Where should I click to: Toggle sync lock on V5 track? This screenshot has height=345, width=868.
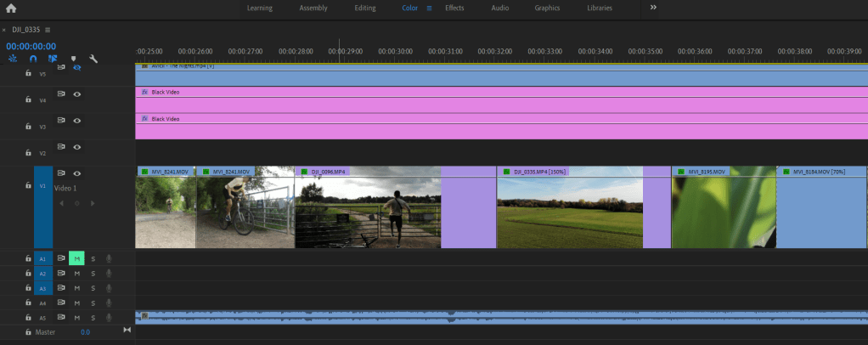[61, 67]
